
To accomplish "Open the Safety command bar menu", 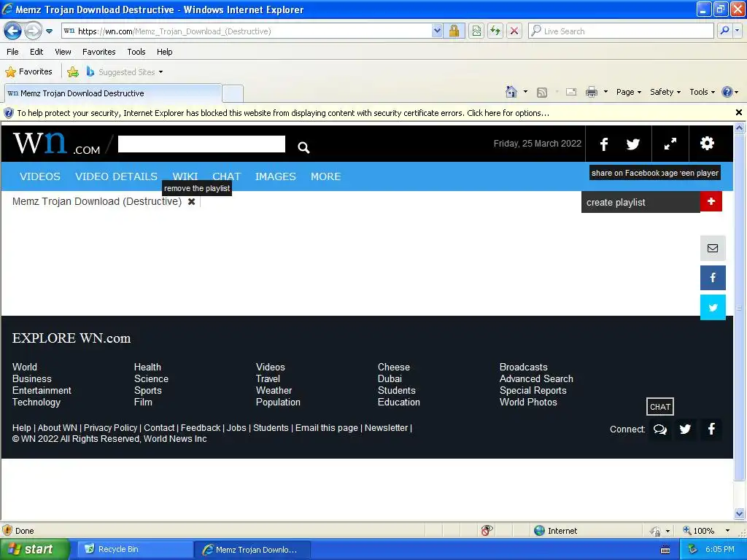I will pos(665,92).
